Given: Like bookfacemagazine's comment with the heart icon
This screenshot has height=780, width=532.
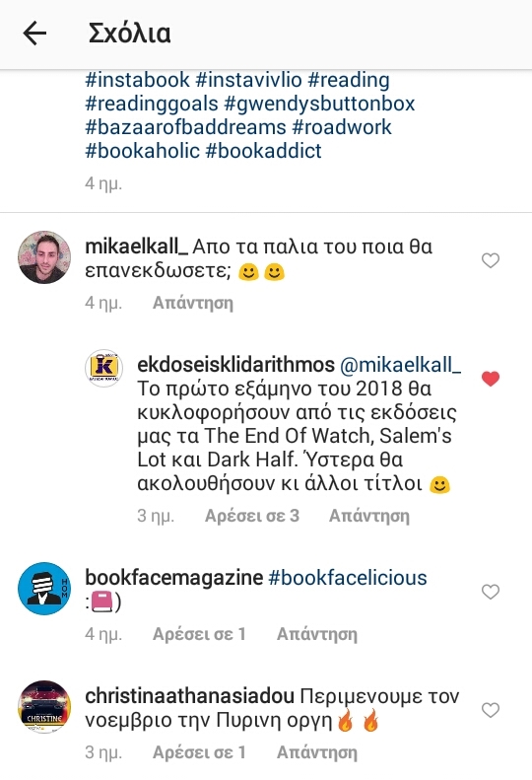Looking at the screenshot, I should (491, 592).
